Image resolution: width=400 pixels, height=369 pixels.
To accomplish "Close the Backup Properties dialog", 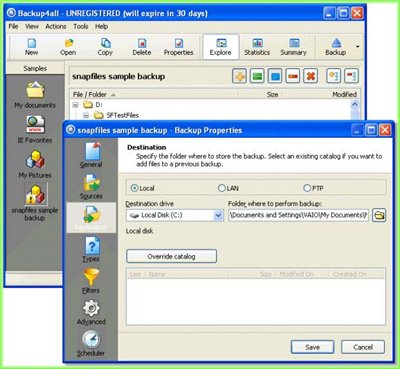I will [385, 130].
